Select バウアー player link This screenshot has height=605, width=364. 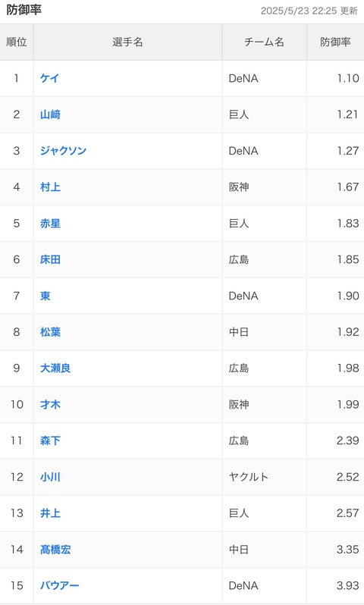click(59, 586)
